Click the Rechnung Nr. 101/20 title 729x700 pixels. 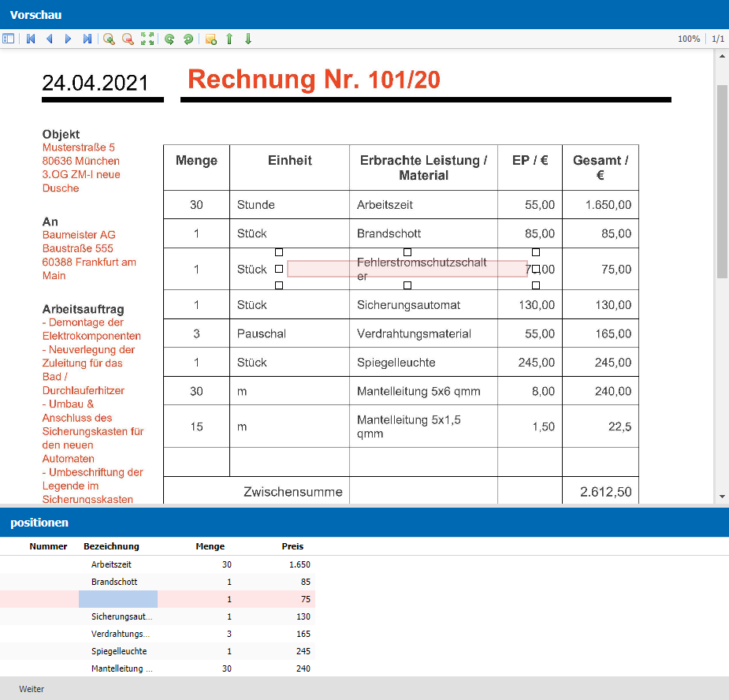point(314,79)
